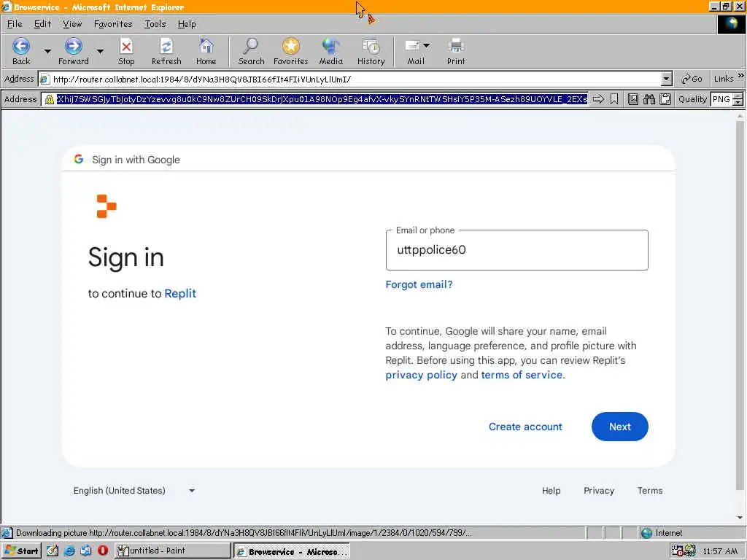This screenshot has height=560, width=747.
Task: Click the footer Terms link
Action: pos(650,491)
